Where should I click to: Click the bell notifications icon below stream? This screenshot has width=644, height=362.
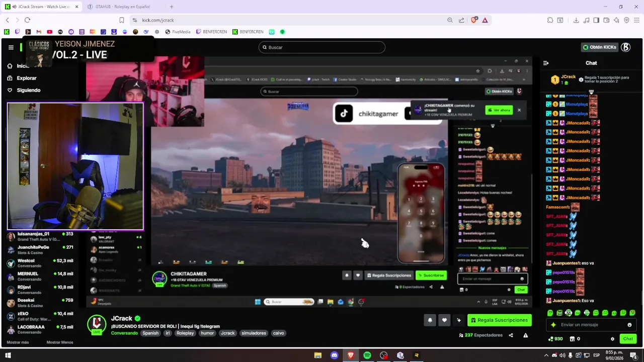click(x=430, y=320)
